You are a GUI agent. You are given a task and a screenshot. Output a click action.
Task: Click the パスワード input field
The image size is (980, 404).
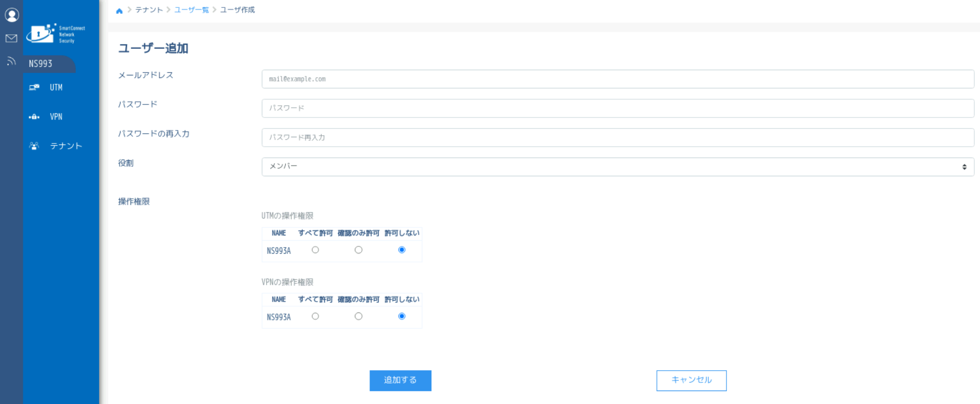click(x=618, y=108)
